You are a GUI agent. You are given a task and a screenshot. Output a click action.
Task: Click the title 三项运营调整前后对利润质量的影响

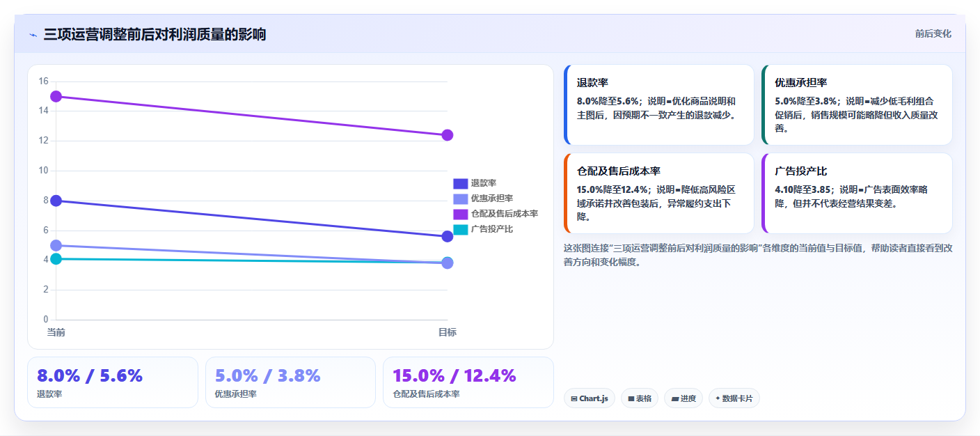point(155,35)
